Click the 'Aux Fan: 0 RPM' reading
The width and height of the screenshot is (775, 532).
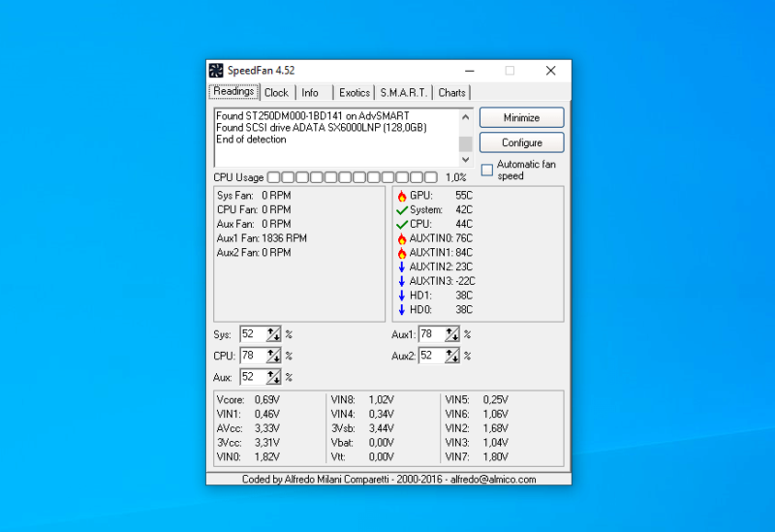pyautogui.click(x=254, y=224)
